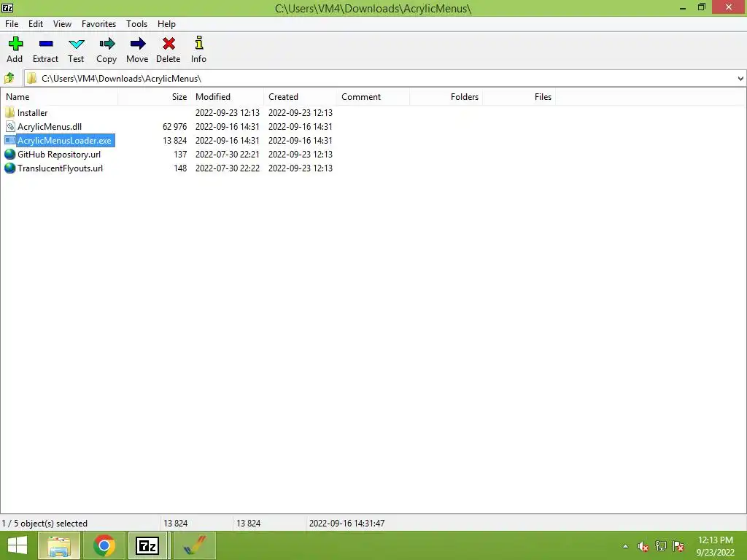Click the GitHub Repository.url globe icon
This screenshot has height=560, width=747.
[x=10, y=154]
